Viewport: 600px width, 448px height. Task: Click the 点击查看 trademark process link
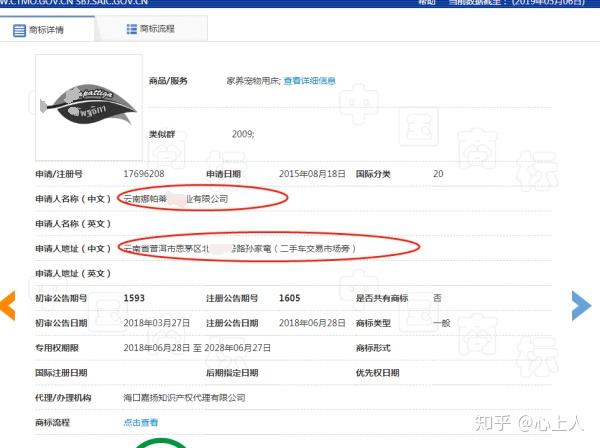tap(140, 422)
